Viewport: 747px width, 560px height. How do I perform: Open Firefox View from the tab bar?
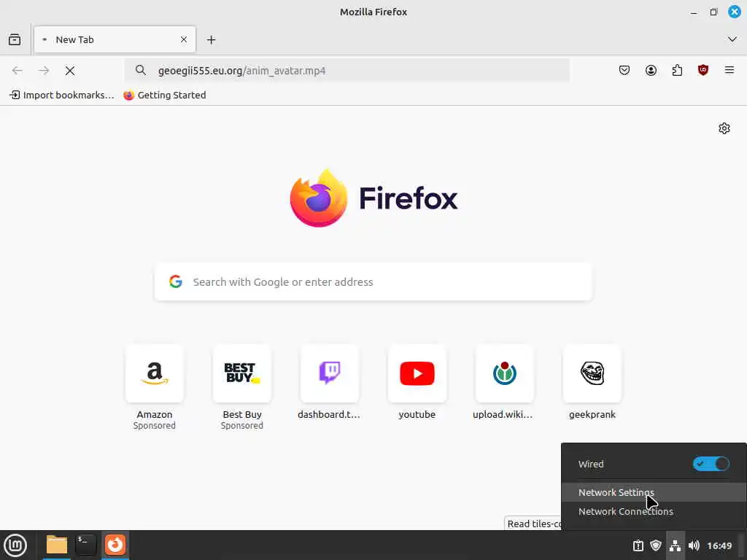15,39
